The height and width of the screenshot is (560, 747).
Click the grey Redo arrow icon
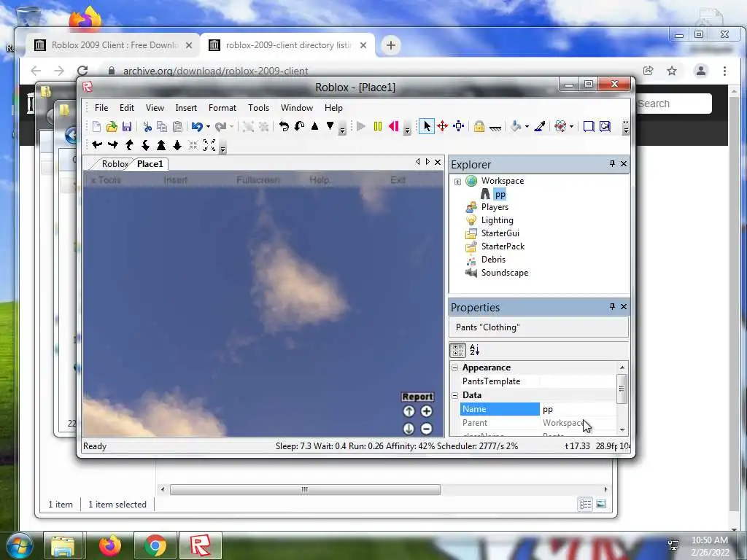pyautogui.click(x=220, y=127)
